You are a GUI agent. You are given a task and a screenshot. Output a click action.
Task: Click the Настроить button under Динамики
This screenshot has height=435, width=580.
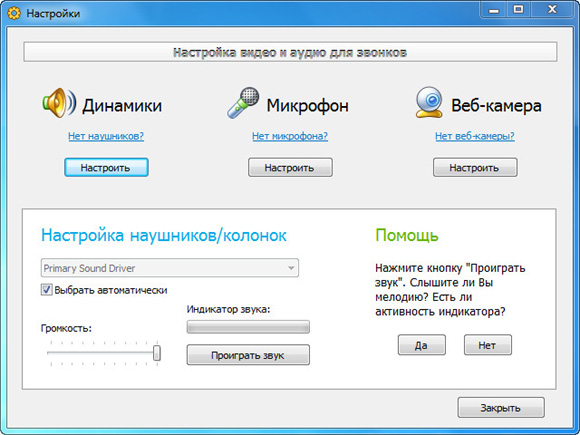pos(106,168)
